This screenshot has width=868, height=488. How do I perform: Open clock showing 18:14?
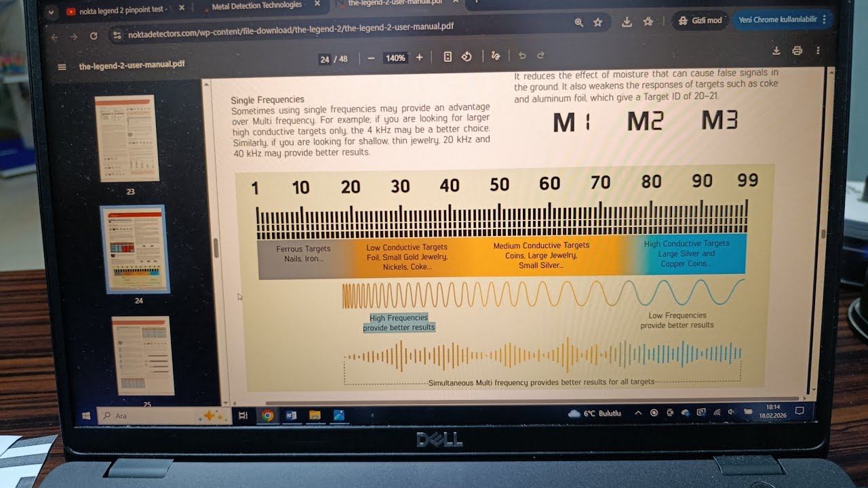click(x=772, y=411)
